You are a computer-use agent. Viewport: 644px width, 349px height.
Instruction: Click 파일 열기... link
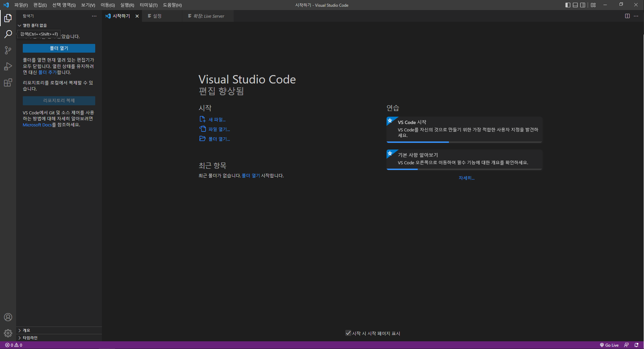[x=219, y=129]
